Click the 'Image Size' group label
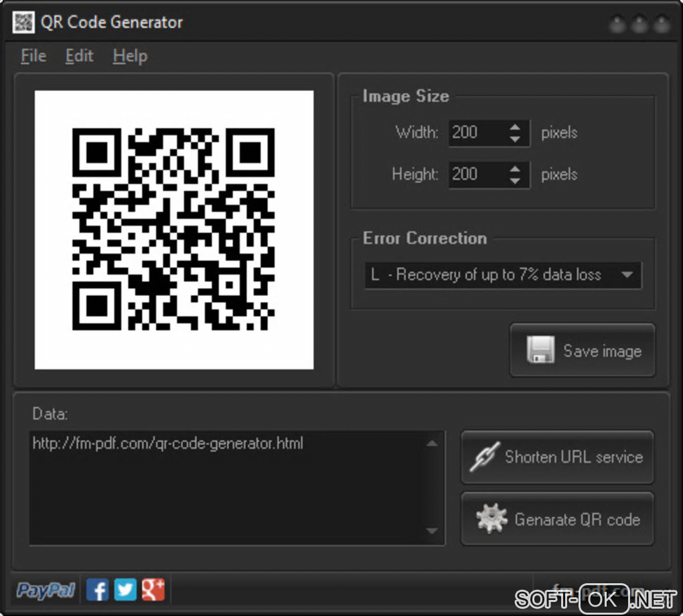The width and height of the screenshot is (683, 616). pos(406,96)
